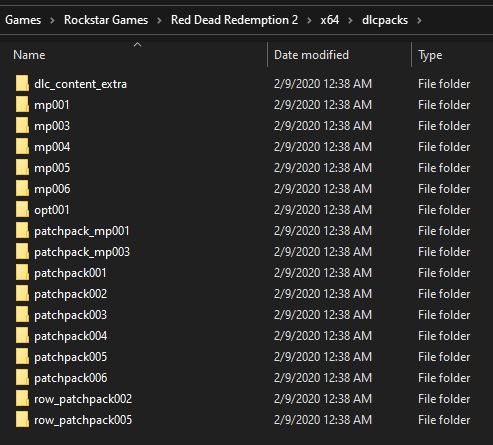493x445 pixels.
Task: Expand the chevron after Red Dead Redemption 2
Action: pyautogui.click(x=309, y=21)
